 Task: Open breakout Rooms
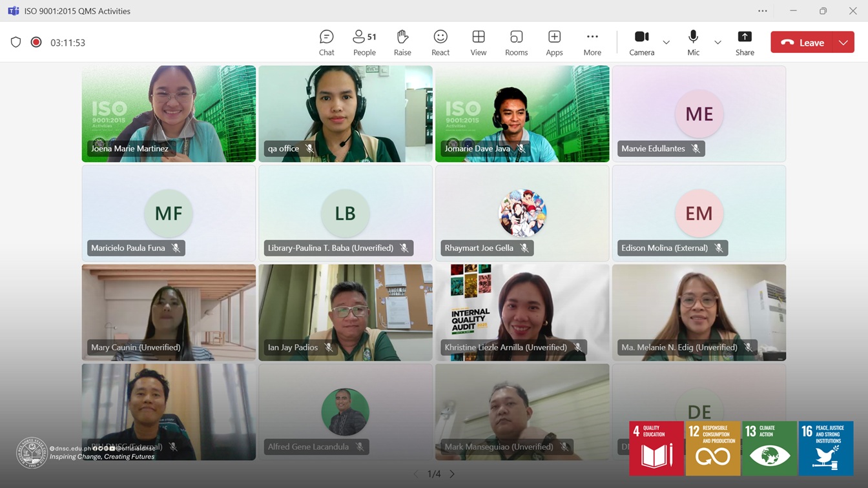click(516, 43)
